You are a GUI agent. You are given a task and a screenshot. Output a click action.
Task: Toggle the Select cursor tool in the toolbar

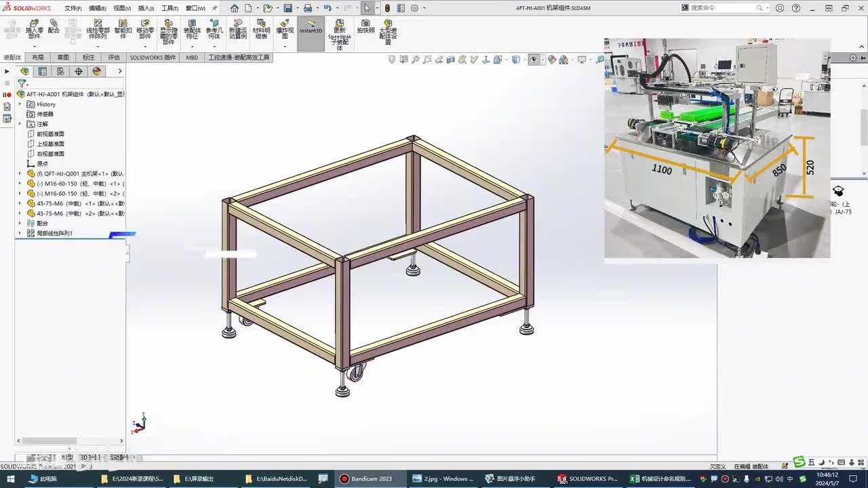click(x=367, y=8)
